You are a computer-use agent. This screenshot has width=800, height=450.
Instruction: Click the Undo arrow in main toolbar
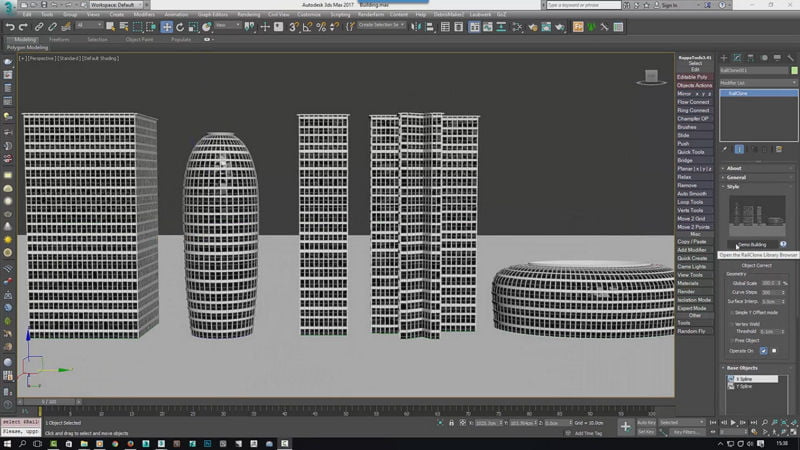[x=9, y=27]
